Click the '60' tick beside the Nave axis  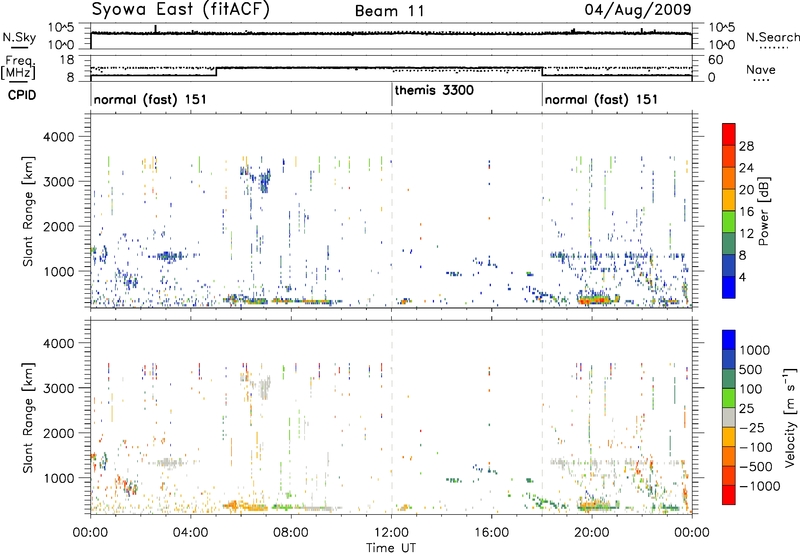click(x=715, y=60)
